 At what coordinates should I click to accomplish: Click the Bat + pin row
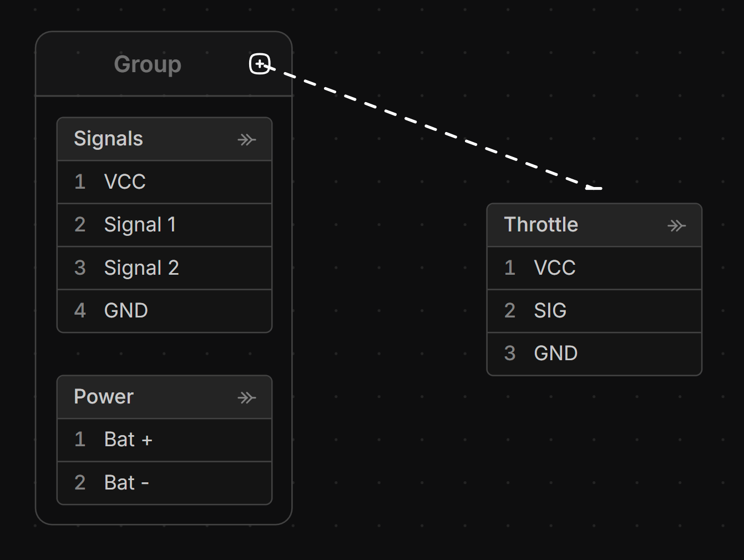pos(165,440)
